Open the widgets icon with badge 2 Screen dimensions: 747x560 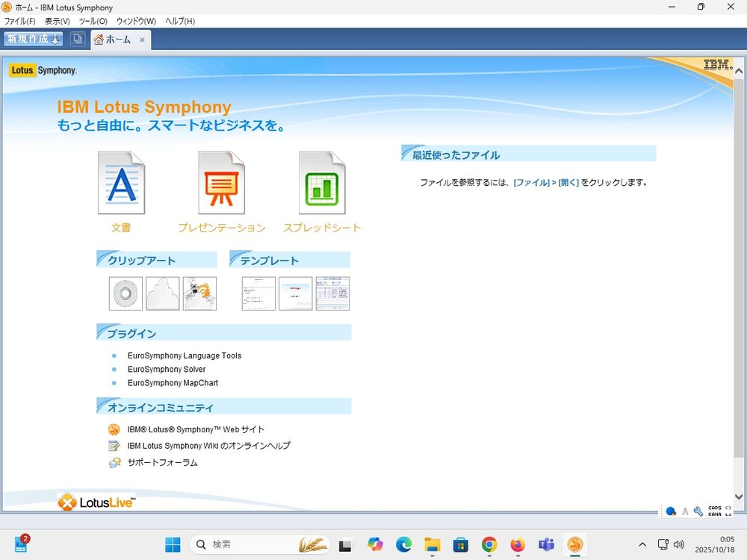(x=21, y=544)
